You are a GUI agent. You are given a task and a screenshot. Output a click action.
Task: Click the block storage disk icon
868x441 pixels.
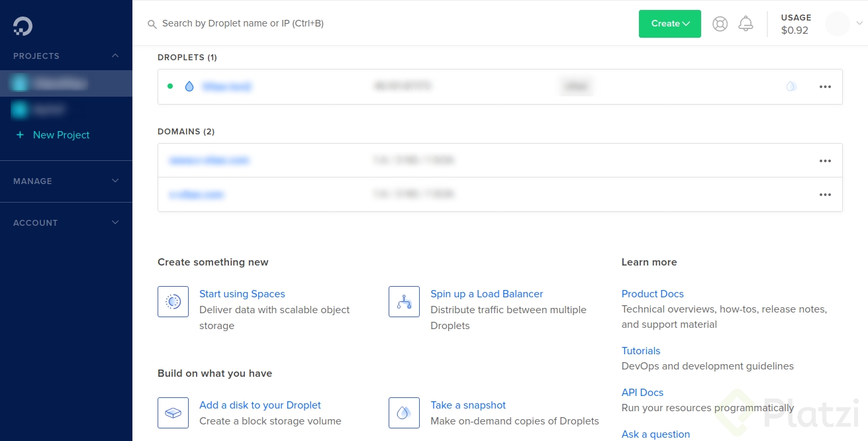coord(173,413)
